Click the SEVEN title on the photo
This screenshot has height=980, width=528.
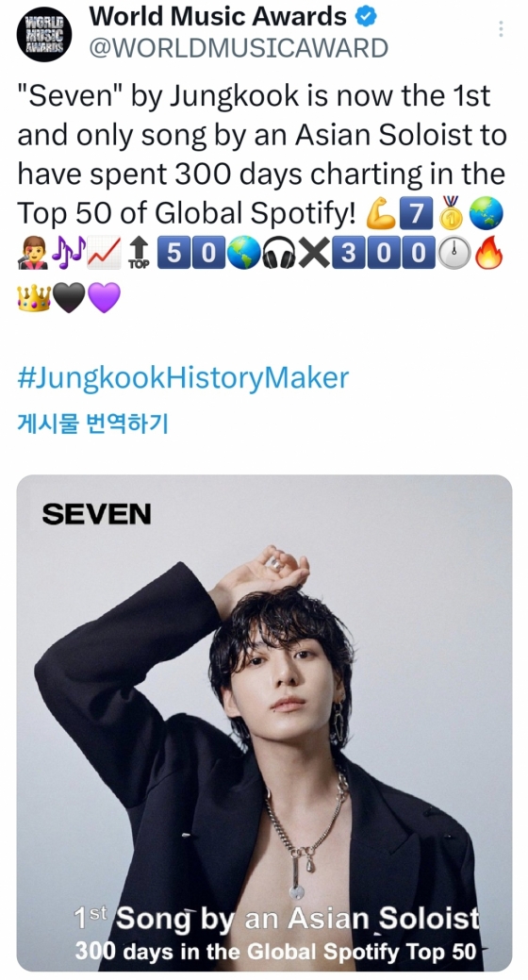[x=96, y=514]
